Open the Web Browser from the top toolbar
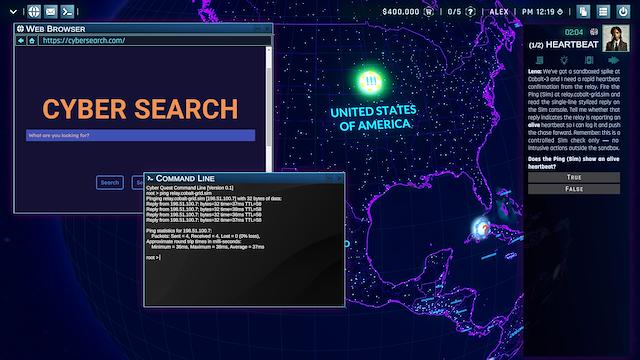The width and height of the screenshot is (640, 360). click(34, 11)
